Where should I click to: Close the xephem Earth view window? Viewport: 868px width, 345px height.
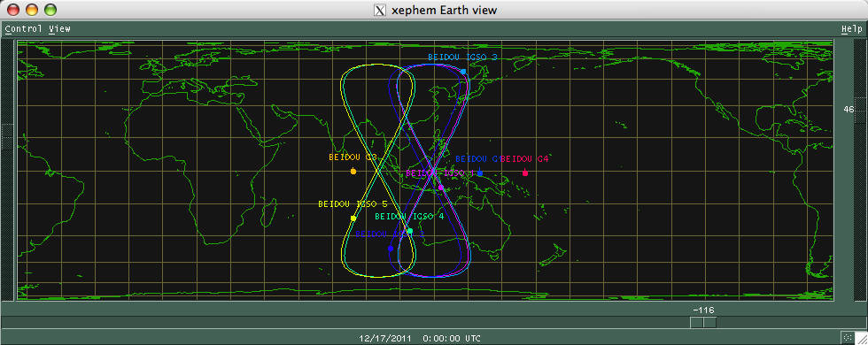pyautogui.click(x=12, y=10)
